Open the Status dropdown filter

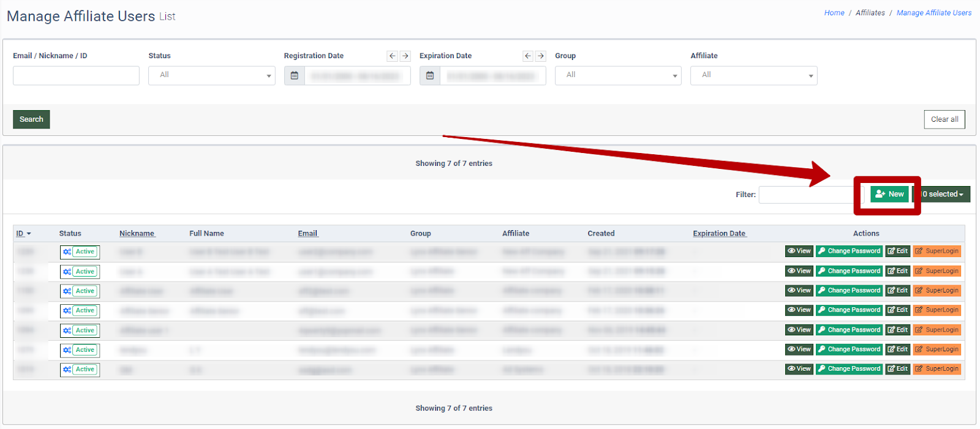click(x=211, y=75)
